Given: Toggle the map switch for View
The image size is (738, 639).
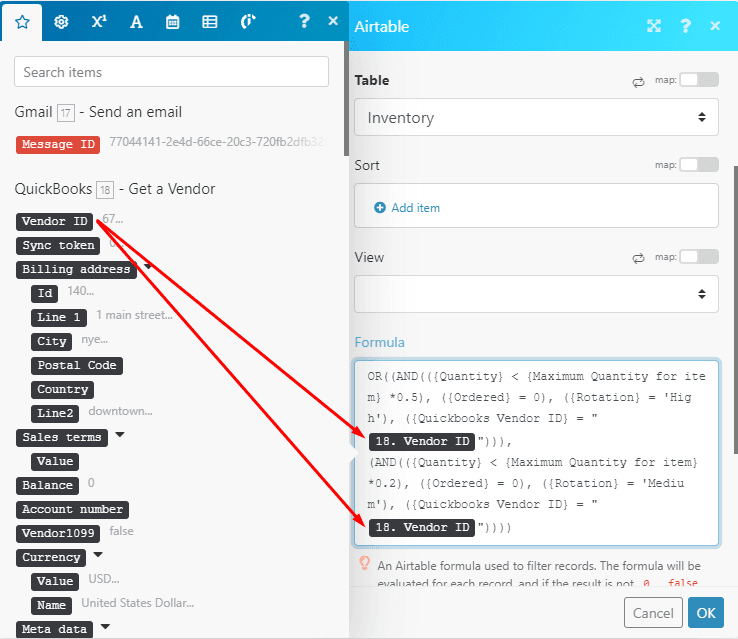Looking at the screenshot, I should tap(698, 257).
